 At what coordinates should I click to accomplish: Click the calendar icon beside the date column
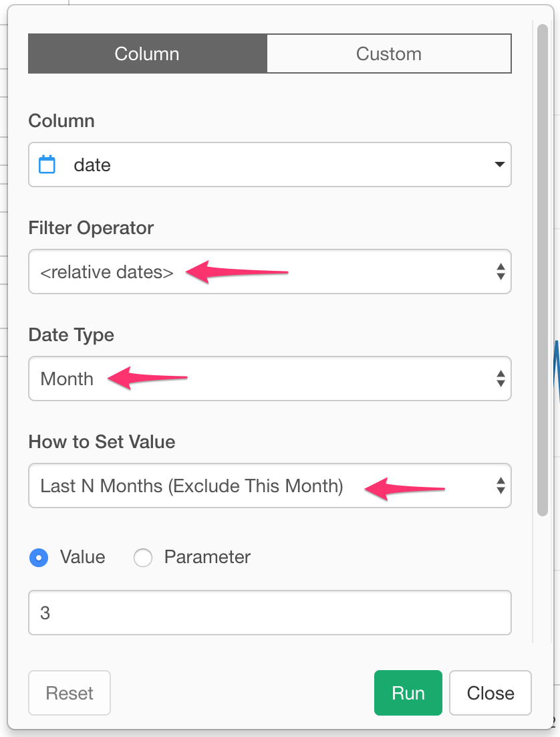click(47, 165)
